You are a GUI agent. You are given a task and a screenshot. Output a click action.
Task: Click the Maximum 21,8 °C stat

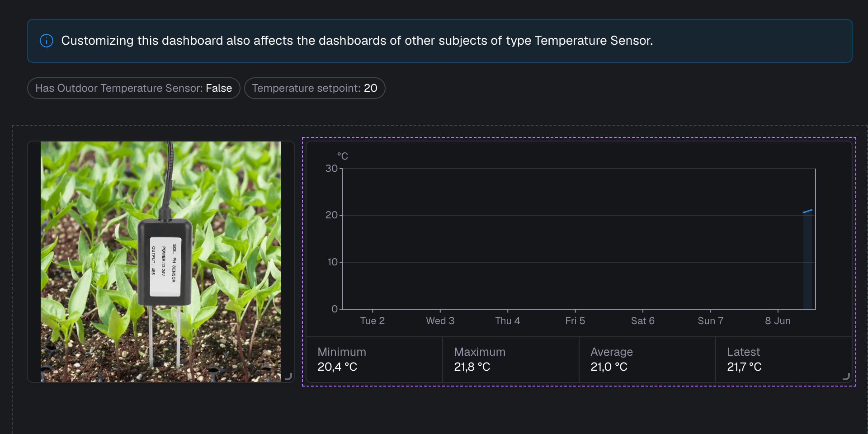[511, 359]
